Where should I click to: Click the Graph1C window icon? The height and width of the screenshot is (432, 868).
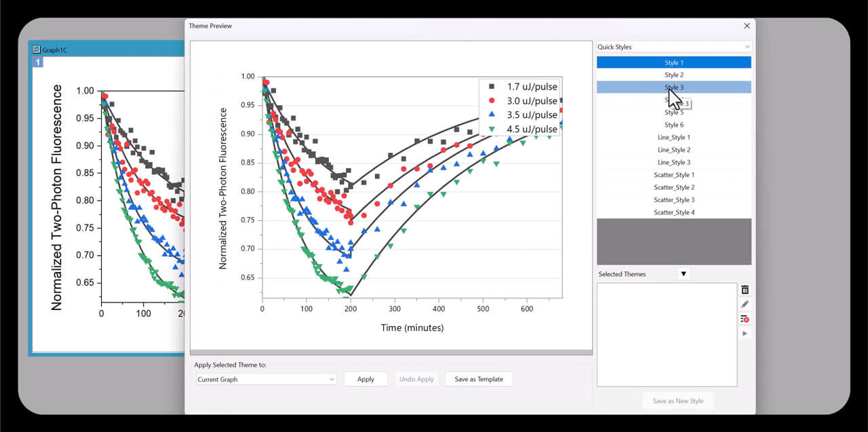coord(36,50)
